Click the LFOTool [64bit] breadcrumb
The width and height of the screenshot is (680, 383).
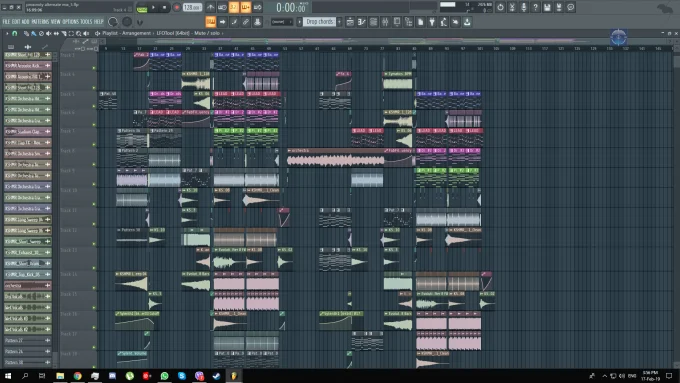point(173,33)
